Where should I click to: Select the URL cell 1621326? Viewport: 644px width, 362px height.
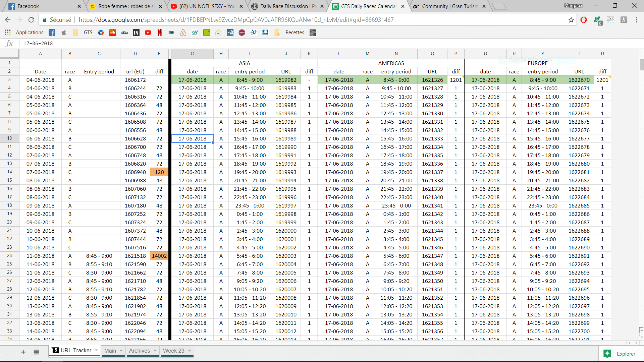[432, 80]
